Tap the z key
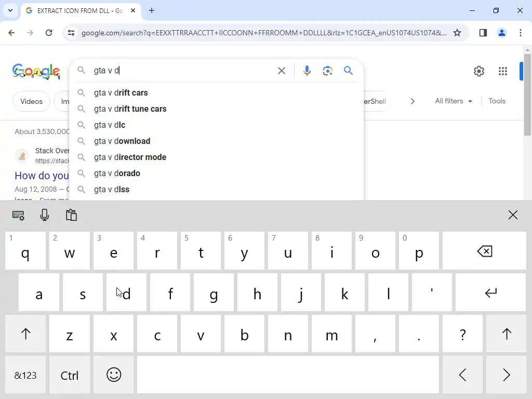Viewport: 532px width, 399px height. (x=70, y=334)
